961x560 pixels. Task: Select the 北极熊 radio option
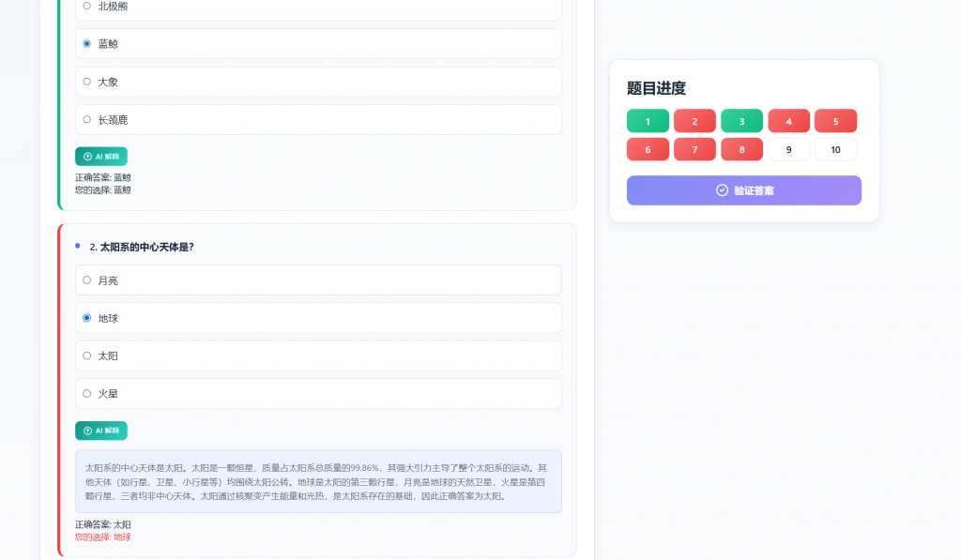pyautogui.click(x=318, y=8)
